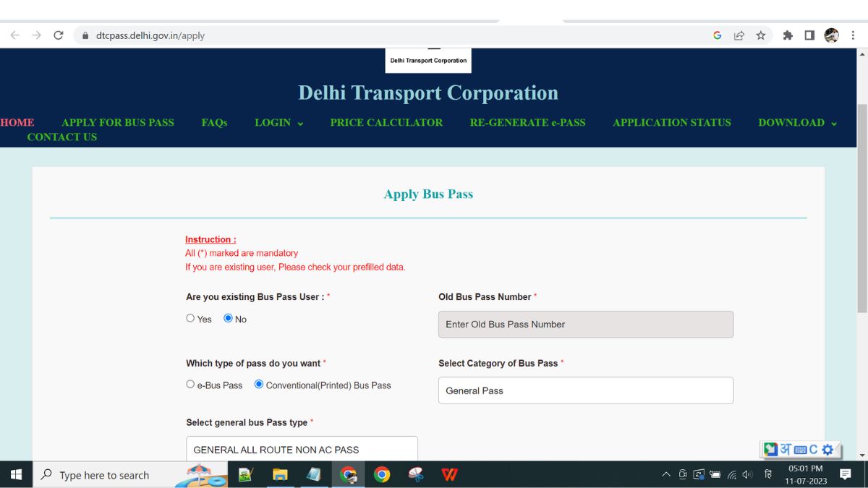Open the browser extensions puzzle icon

[787, 34]
